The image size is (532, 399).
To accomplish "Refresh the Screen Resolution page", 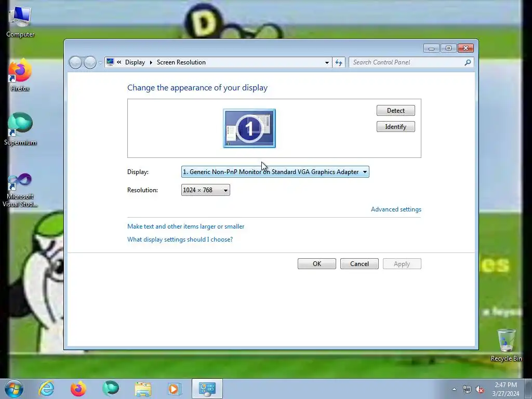I will (339, 62).
